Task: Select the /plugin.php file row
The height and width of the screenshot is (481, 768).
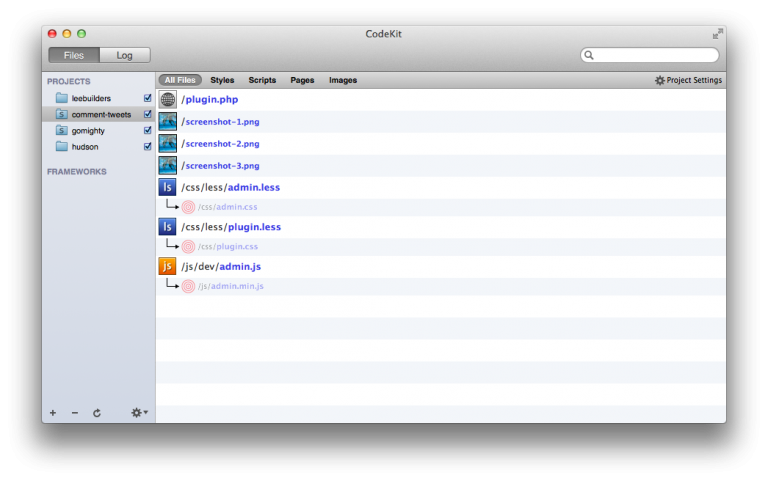Action: [441, 99]
